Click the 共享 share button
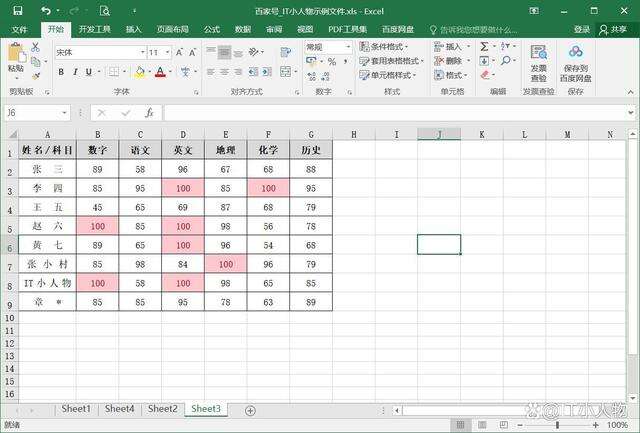 click(613, 29)
